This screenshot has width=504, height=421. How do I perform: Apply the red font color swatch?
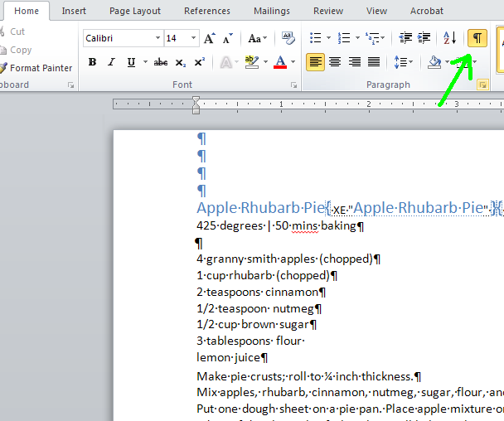pyautogui.click(x=280, y=61)
